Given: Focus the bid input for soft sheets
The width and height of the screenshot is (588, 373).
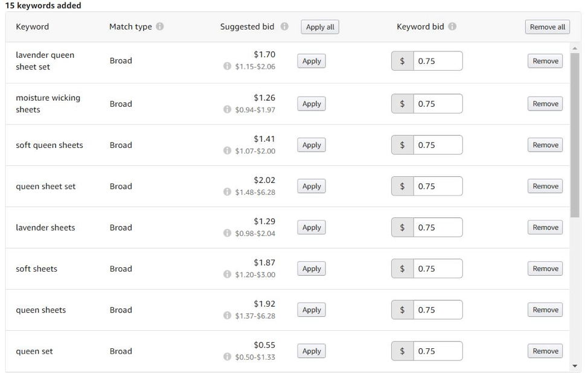Looking at the screenshot, I should 438,269.
